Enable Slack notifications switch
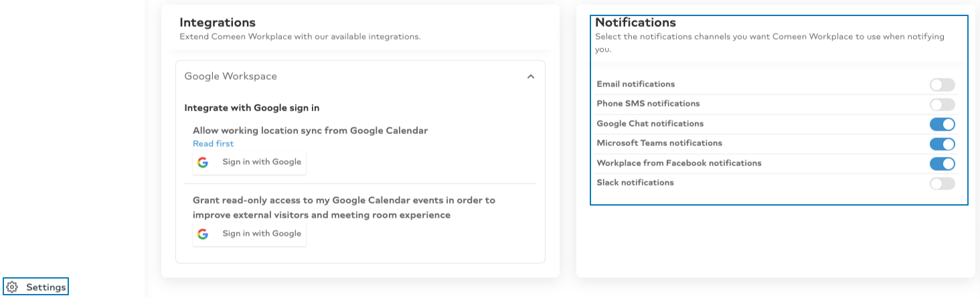 tap(942, 183)
